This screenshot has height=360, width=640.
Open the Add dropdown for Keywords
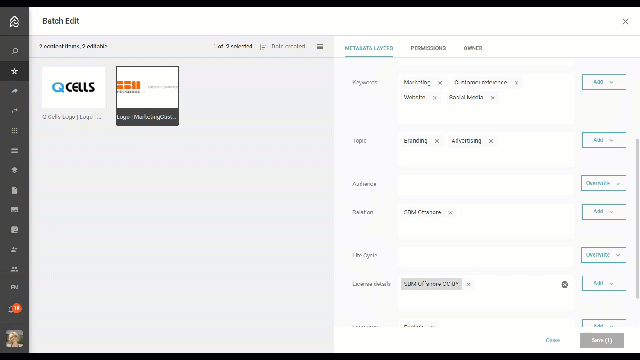point(604,82)
